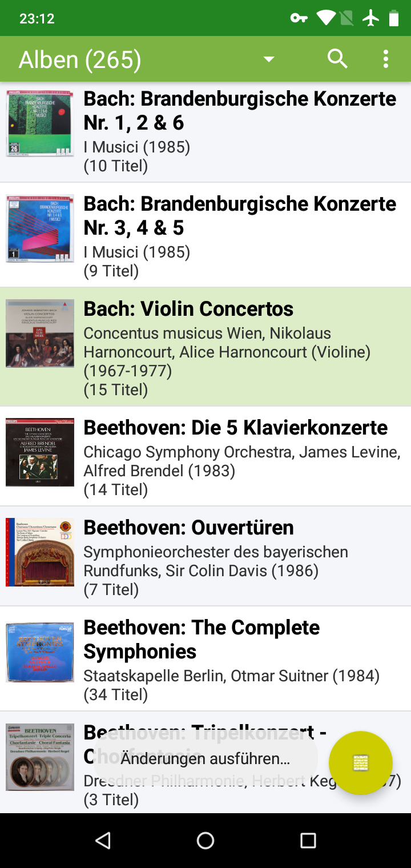The height and width of the screenshot is (868, 411).
Task: Tap the Brandenburgische Konzerte 1, 2 & 6 cover
Action: pyautogui.click(x=40, y=123)
